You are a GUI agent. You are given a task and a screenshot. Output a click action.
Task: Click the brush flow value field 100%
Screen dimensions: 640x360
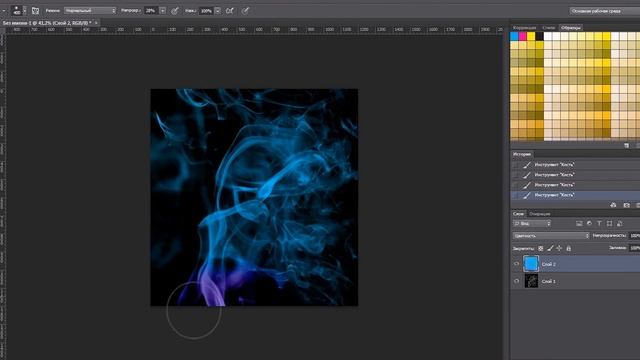pyautogui.click(x=206, y=11)
